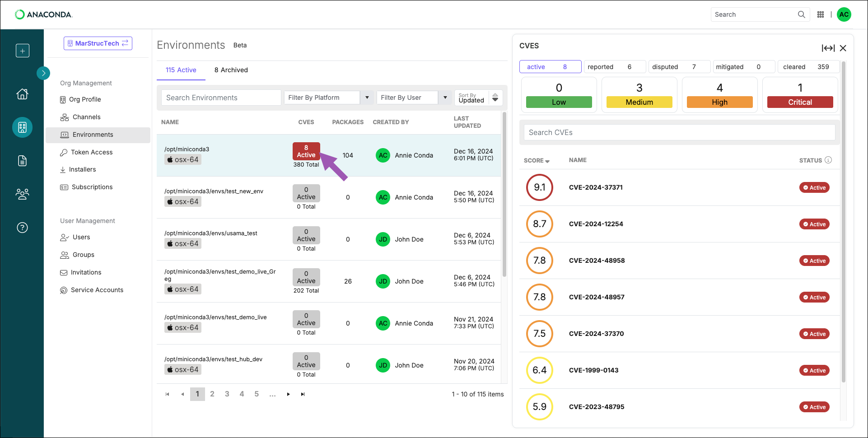Toggle the active CVE status filter
This screenshot has width=868, height=438.
click(x=550, y=67)
